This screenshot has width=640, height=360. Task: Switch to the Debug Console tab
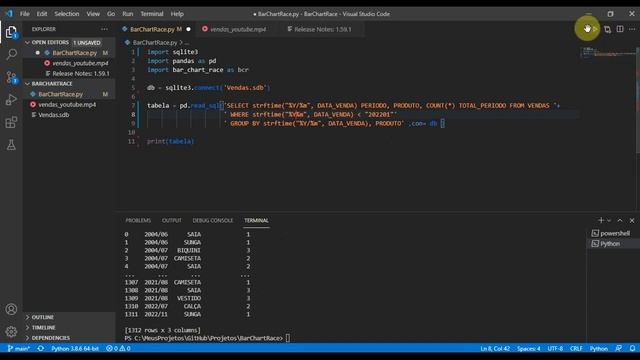pyautogui.click(x=213, y=220)
